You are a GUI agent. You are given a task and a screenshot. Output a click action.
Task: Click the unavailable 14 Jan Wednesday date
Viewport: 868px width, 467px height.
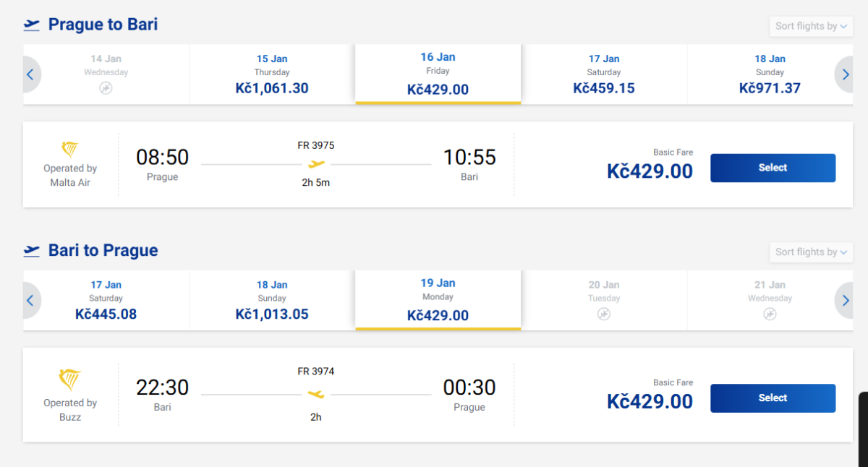tap(106, 74)
